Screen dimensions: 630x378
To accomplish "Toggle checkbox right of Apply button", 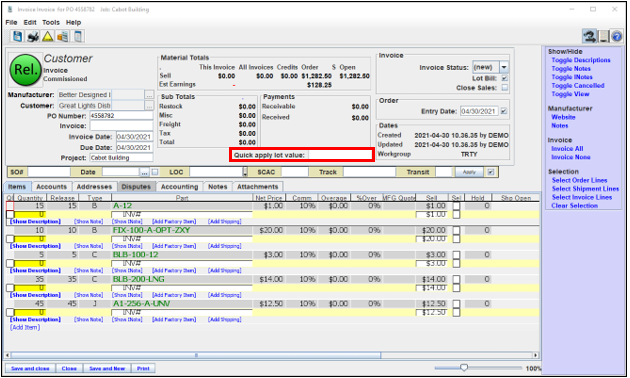I will click(x=491, y=172).
